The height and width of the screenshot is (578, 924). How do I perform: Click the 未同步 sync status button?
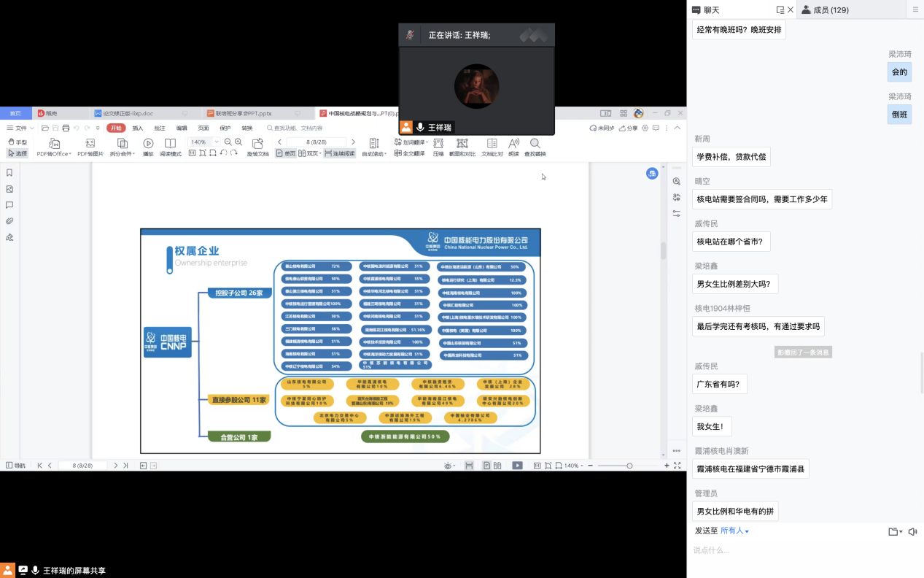pyautogui.click(x=602, y=128)
